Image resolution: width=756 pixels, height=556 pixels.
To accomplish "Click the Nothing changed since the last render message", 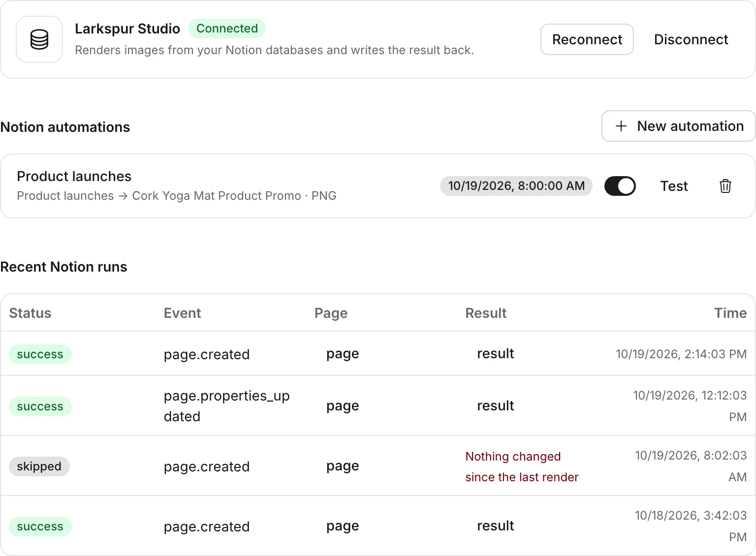I will coord(522,466).
